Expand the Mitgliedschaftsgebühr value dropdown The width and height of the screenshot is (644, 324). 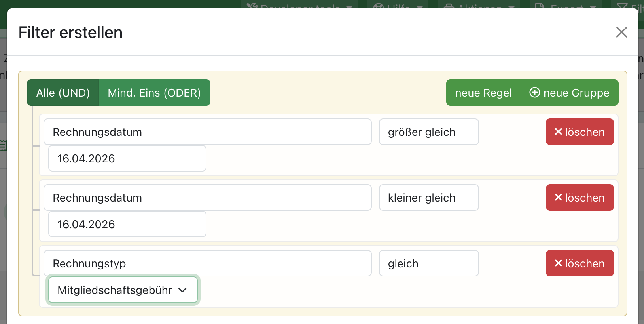coord(123,290)
